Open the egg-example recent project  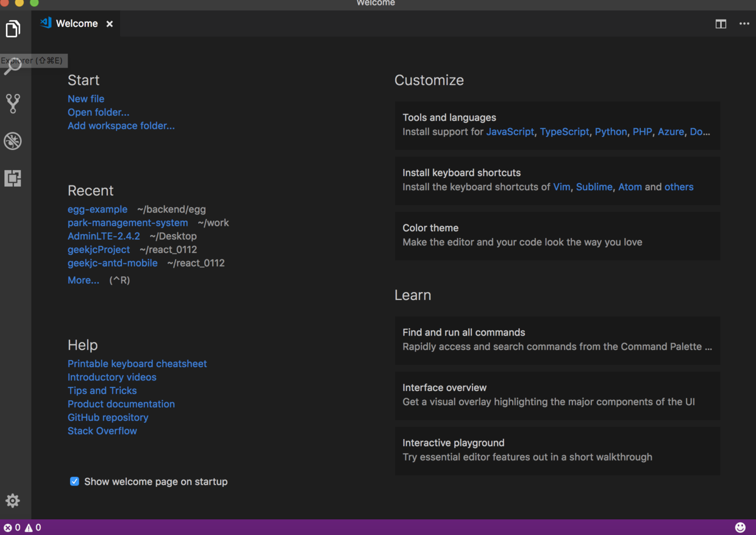point(98,209)
